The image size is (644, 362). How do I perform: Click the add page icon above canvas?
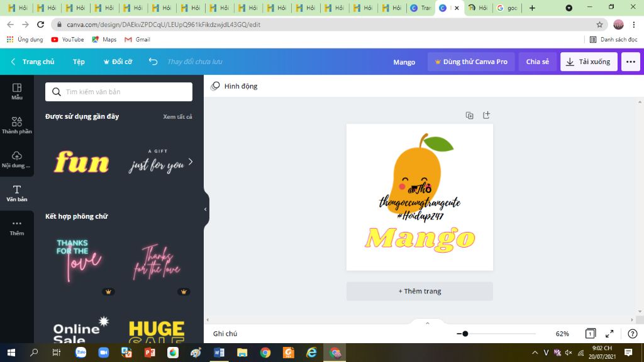pos(486,115)
